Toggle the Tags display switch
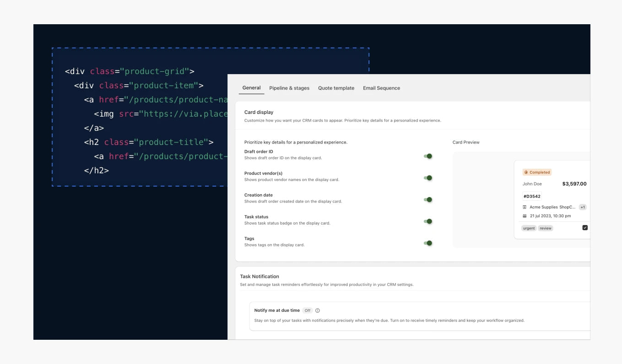 tap(428, 243)
